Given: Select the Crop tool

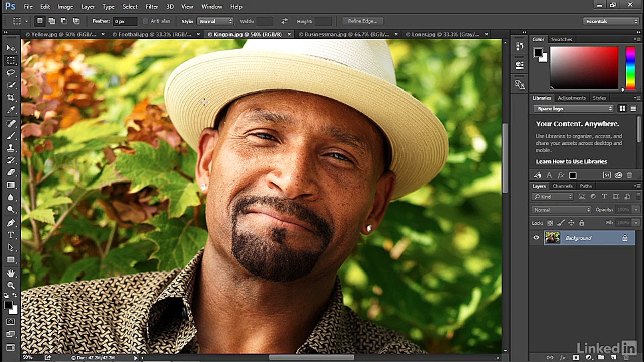Looking at the screenshot, I should 11,98.
